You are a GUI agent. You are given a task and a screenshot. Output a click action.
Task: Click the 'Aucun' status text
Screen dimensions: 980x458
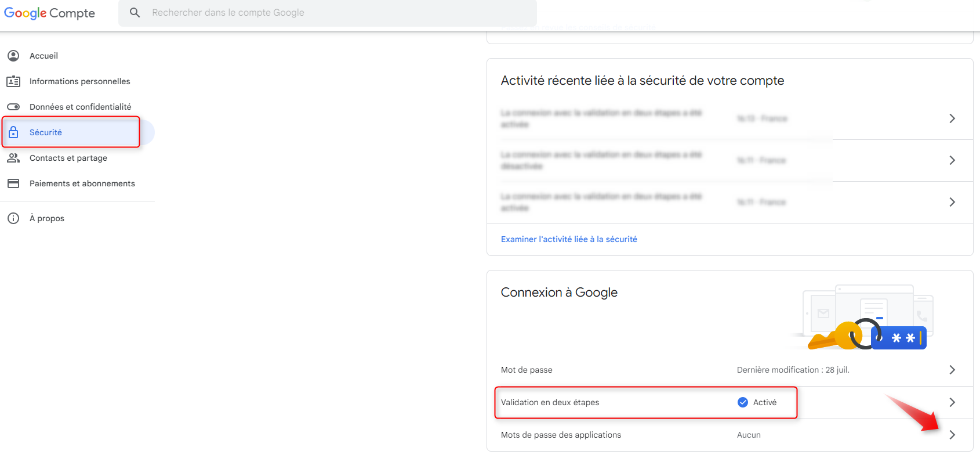click(749, 435)
